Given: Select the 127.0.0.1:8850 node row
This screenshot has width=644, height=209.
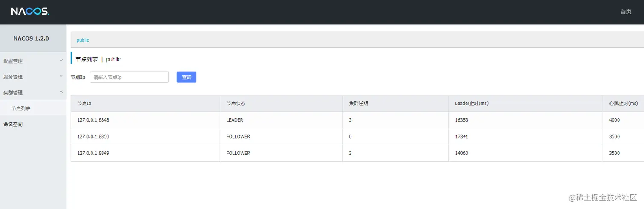Looking at the screenshot, I should pos(93,136).
